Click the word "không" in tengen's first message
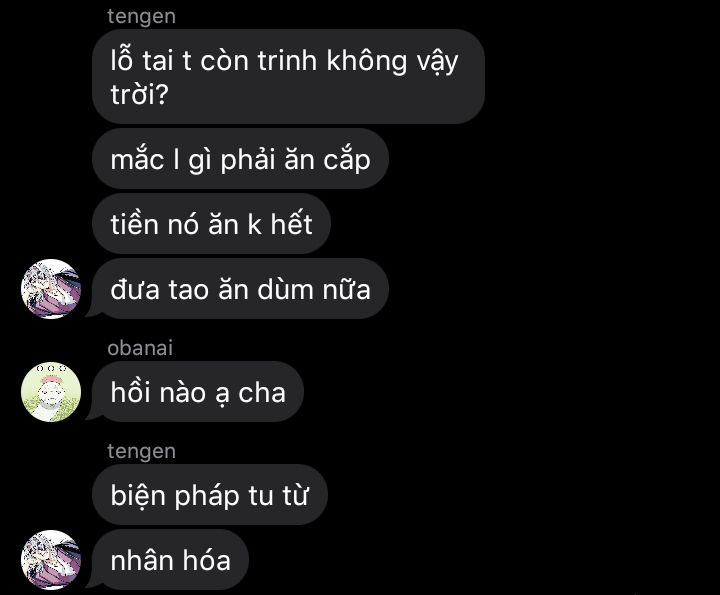 point(367,61)
